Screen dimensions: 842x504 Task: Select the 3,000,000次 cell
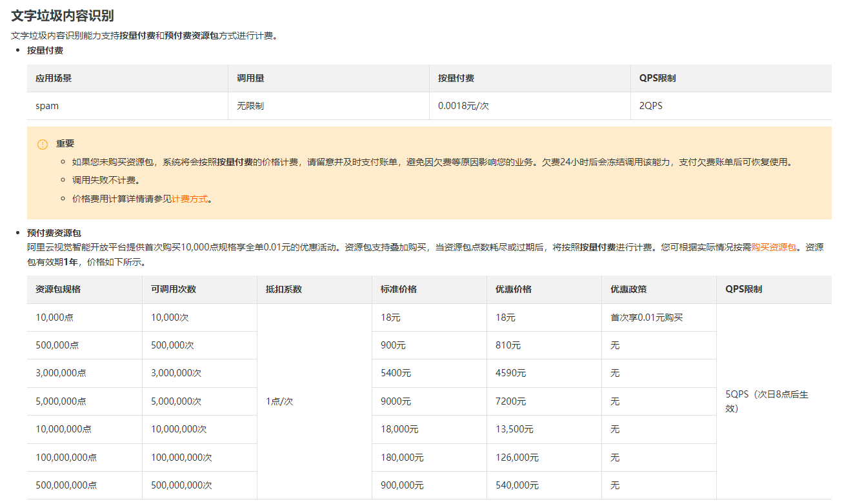click(x=200, y=373)
